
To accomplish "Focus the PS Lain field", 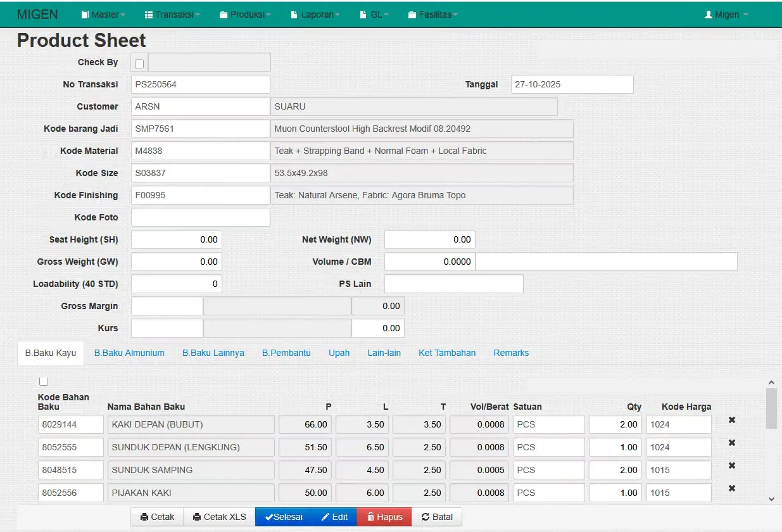I will coord(454,284).
